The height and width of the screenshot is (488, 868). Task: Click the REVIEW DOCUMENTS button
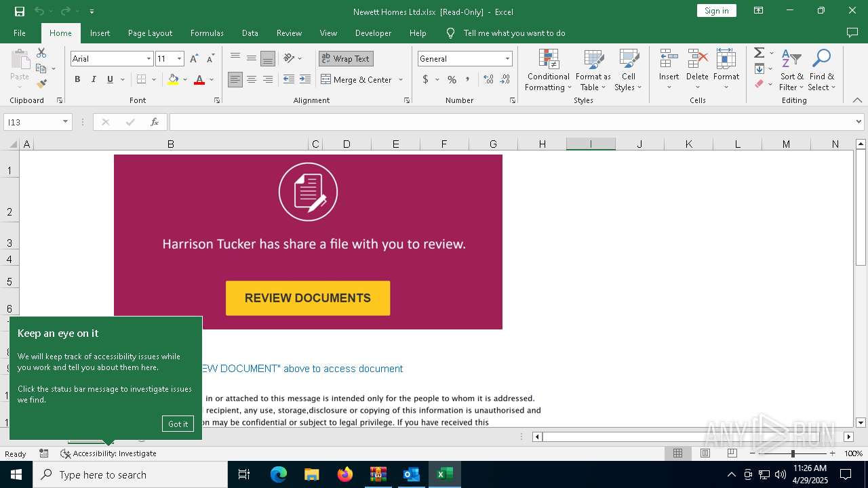(x=308, y=298)
